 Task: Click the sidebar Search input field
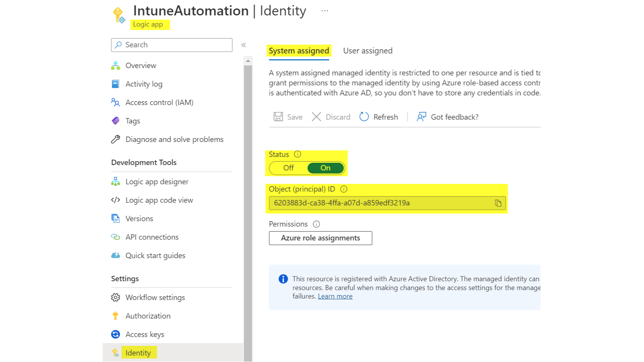172,45
